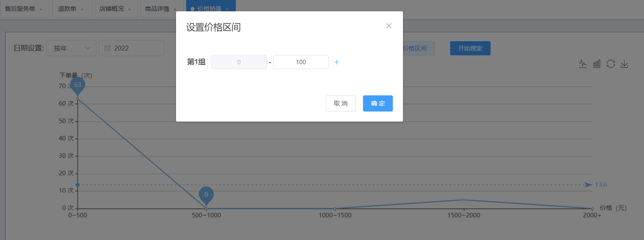Click the 确定 confirm button
The height and width of the screenshot is (240, 644).
378,103
